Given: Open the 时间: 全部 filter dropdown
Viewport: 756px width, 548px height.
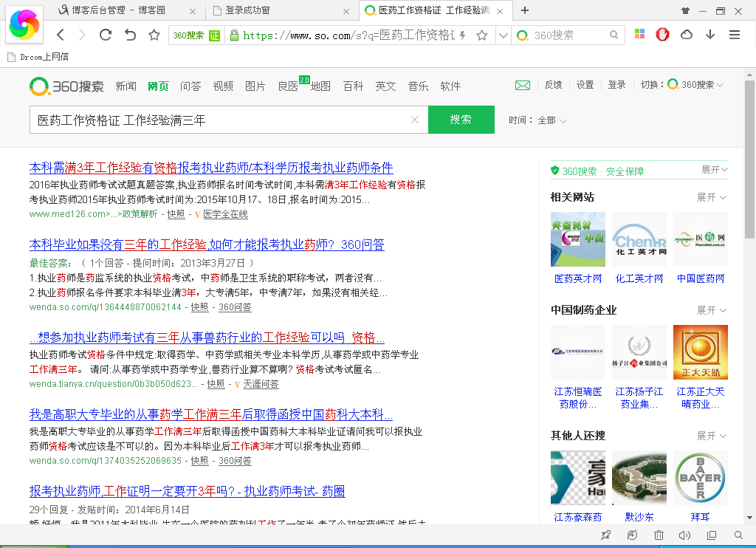Looking at the screenshot, I should point(537,120).
